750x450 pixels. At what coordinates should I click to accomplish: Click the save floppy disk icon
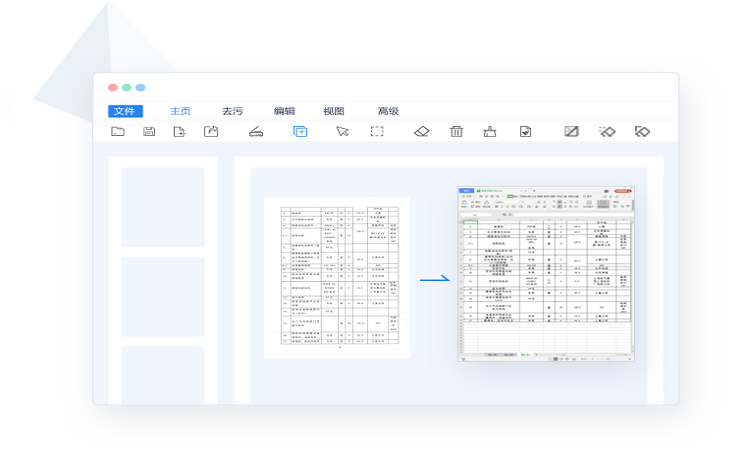(149, 132)
